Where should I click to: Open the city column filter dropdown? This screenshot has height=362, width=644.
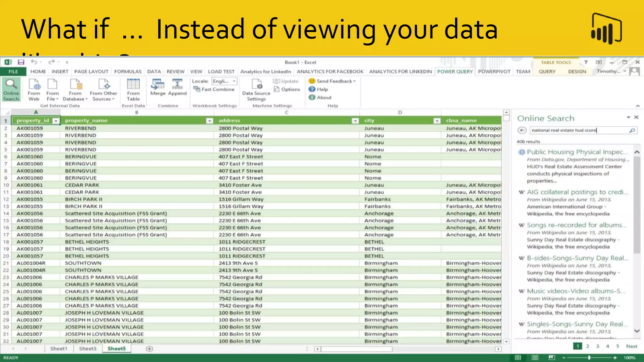point(437,121)
